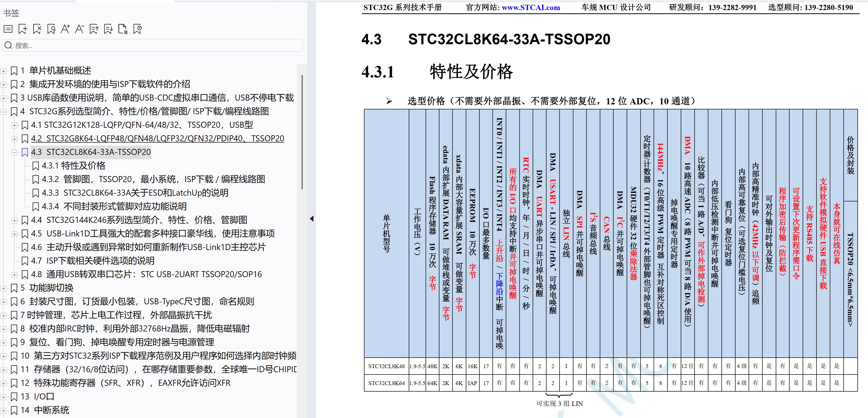The width and height of the screenshot is (868, 418).
Task: Open bookmark 7 时钟管理, 芯片上电工作过程
Action: point(116,315)
